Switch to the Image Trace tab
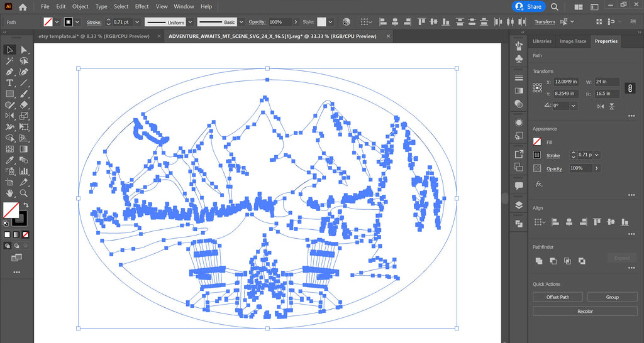 click(573, 41)
